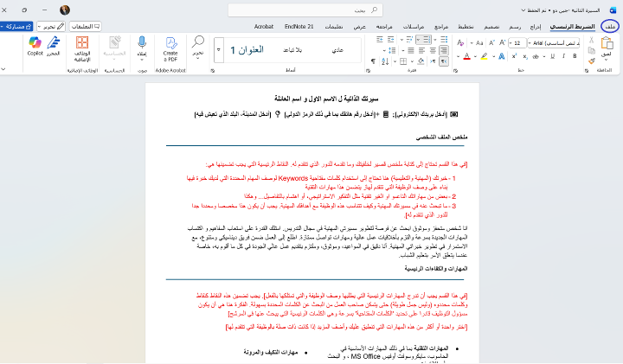The image size is (623, 364).
Task: Switch to the إدراج Insert tab
Action: tap(536, 27)
